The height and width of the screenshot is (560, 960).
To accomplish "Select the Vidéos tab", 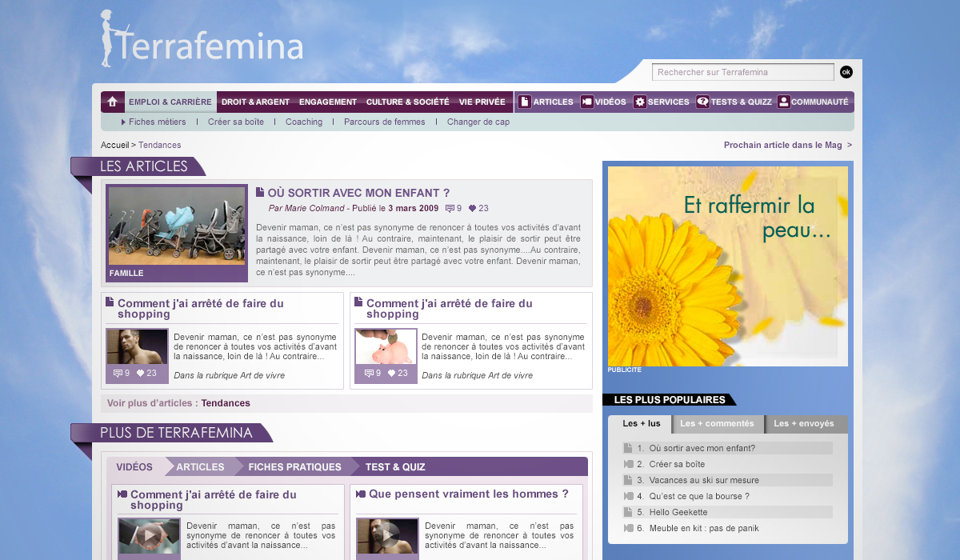I will point(134,466).
